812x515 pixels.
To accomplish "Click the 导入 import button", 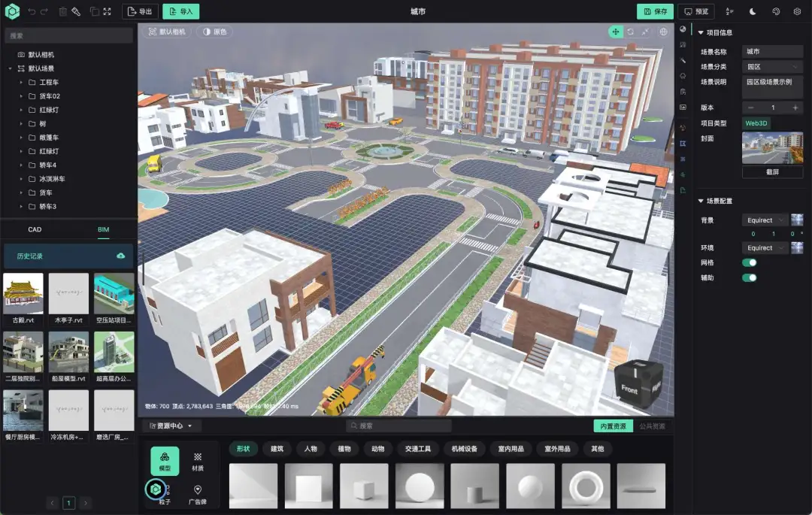I will (180, 11).
